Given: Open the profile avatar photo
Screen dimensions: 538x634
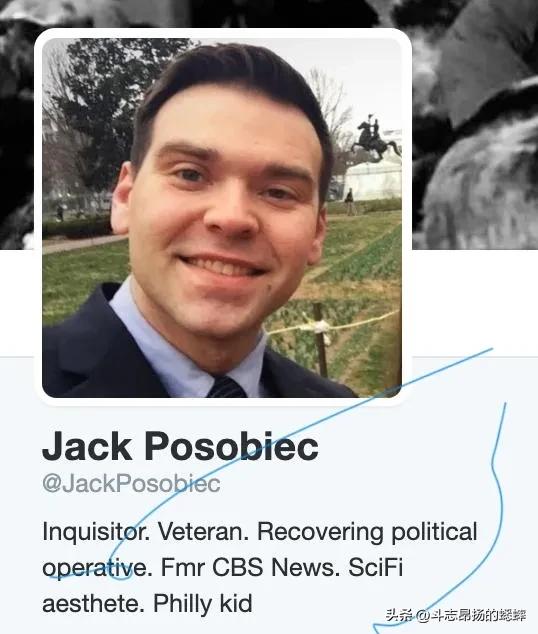Looking at the screenshot, I should 222,218.
